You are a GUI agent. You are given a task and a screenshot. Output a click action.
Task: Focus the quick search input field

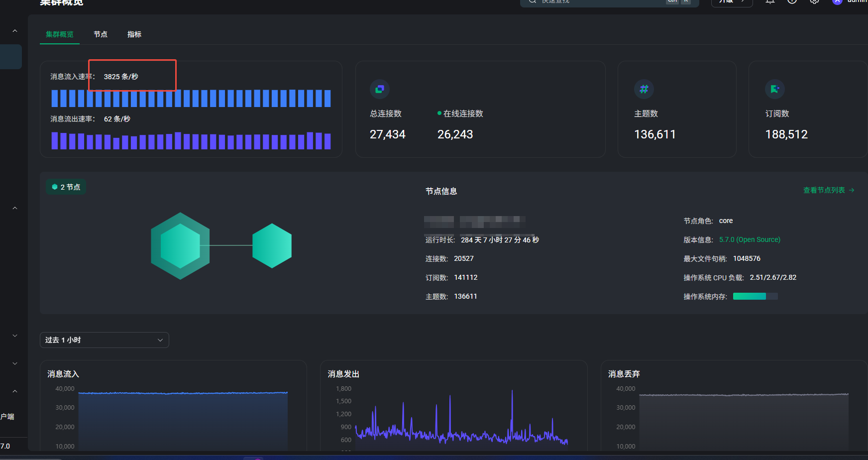597,2
